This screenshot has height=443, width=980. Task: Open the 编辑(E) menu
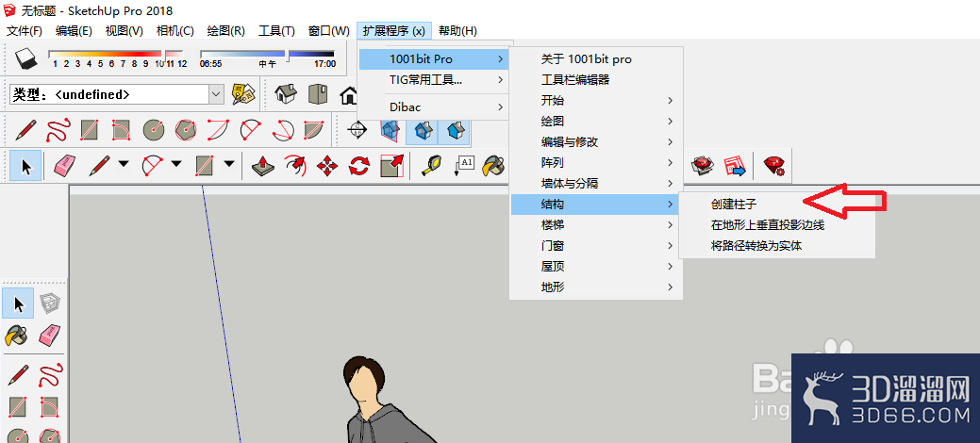[x=74, y=30]
